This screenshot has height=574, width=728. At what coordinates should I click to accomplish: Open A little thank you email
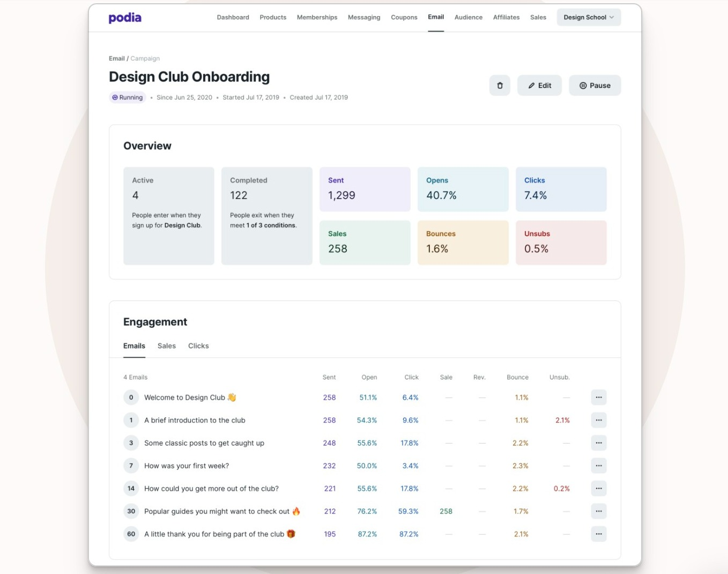pyautogui.click(x=220, y=534)
